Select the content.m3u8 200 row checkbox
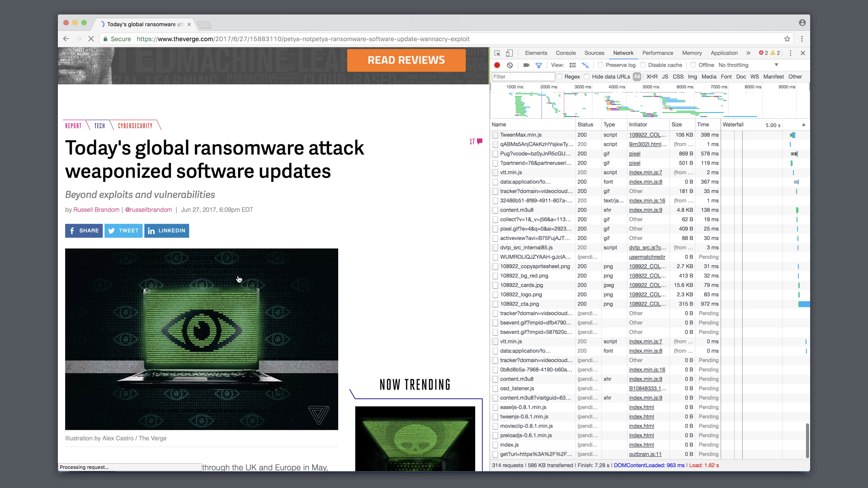 pyautogui.click(x=495, y=210)
